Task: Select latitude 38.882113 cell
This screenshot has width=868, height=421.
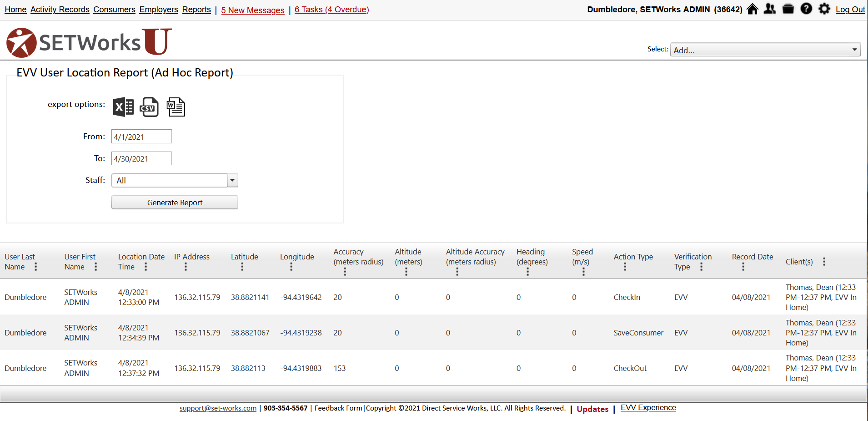Action: (x=248, y=368)
